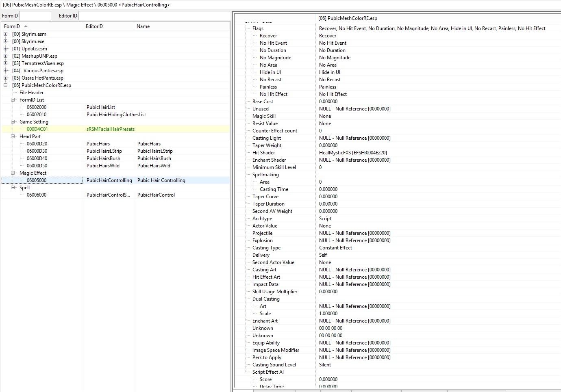This screenshot has width=561, height=392.
Task: Select the Image Space Modifier row
Action: click(398, 350)
